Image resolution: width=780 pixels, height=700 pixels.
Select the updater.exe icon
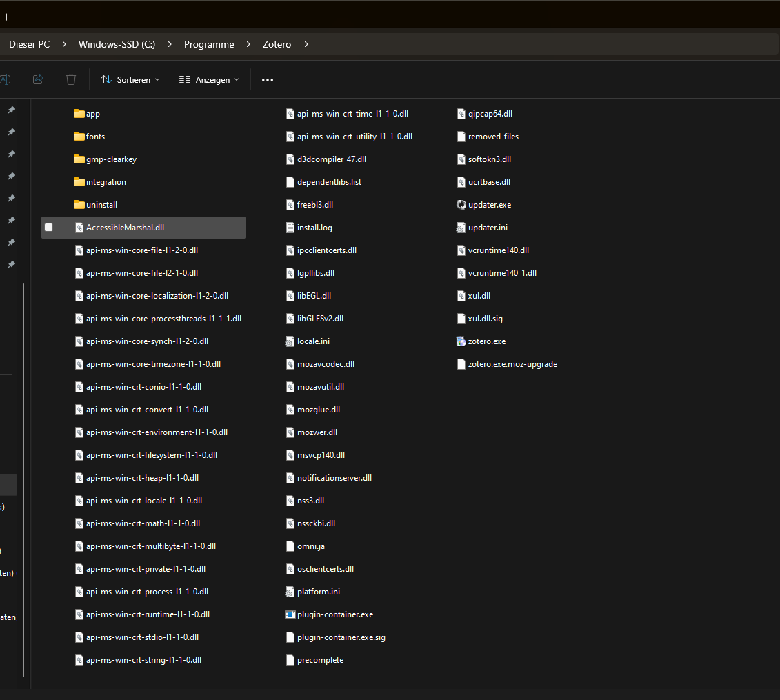pyautogui.click(x=461, y=204)
